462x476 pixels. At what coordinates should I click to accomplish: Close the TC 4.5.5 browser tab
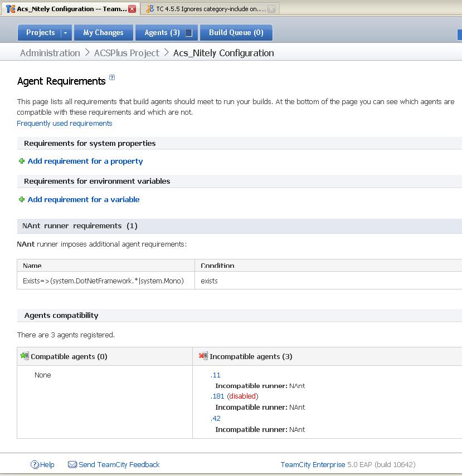pos(271,9)
